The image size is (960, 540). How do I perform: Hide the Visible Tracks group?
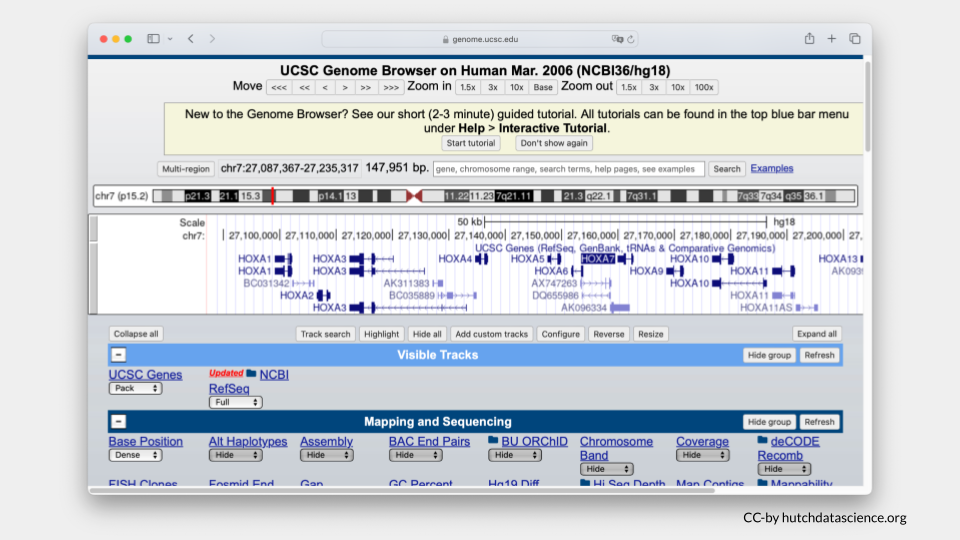[x=769, y=355]
